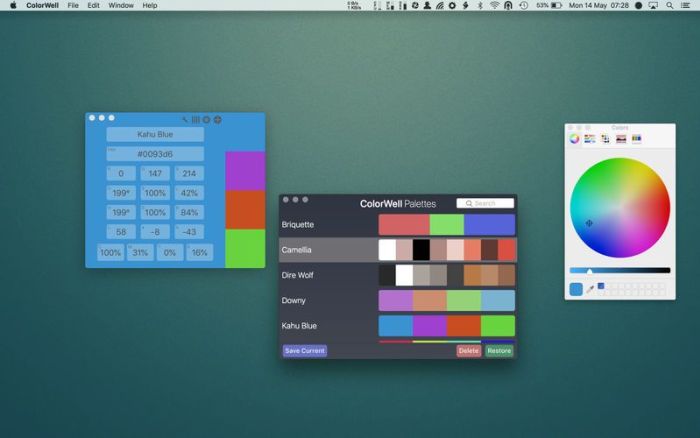This screenshot has height=438, width=700.
Task: Click the blue value field showing 214
Action: pyautogui.click(x=189, y=173)
